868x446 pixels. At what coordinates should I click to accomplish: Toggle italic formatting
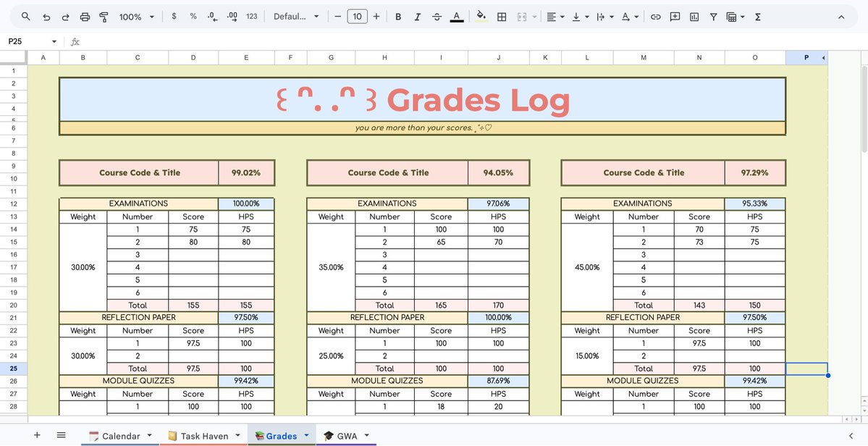tap(418, 17)
